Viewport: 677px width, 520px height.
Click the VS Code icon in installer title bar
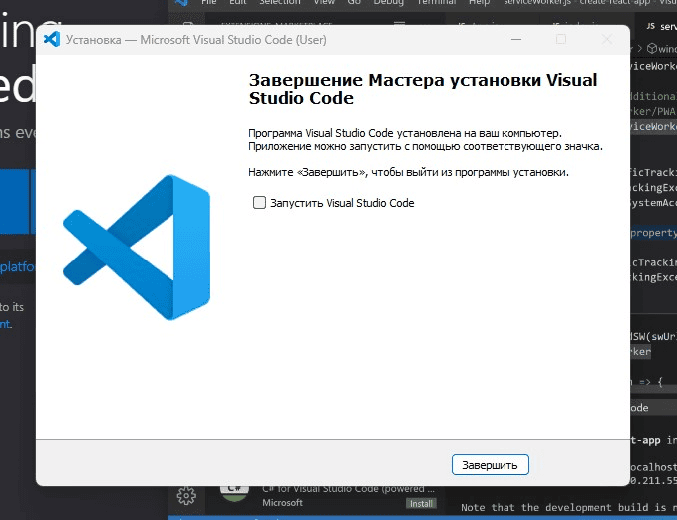[52, 39]
